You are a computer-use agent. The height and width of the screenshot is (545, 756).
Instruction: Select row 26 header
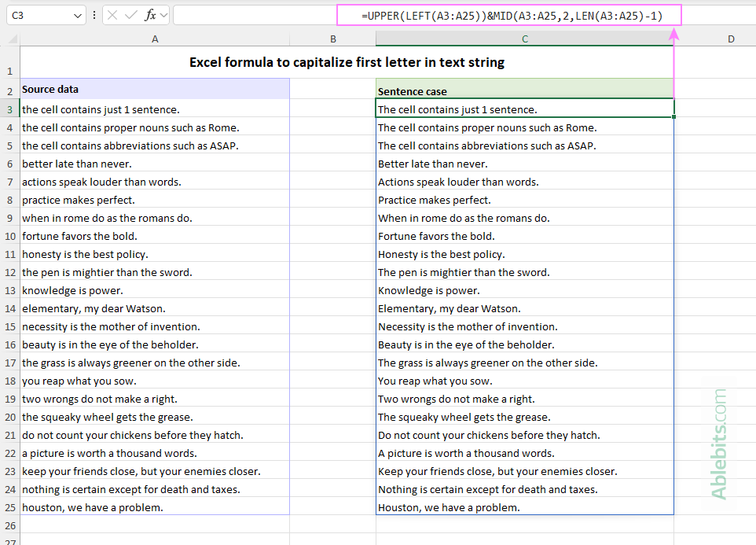(9, 525)
